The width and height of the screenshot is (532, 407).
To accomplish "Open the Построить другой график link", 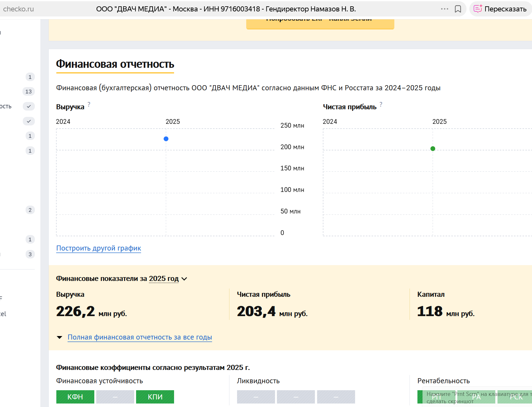I will [98, 248].
